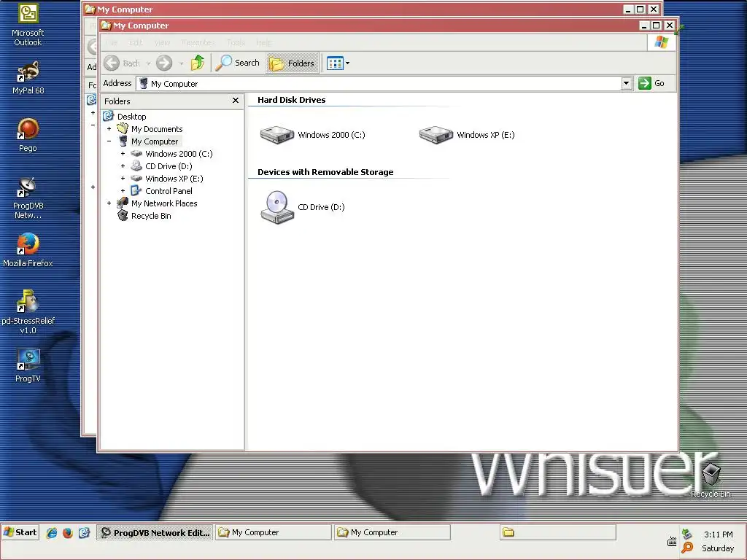This screenshot has width=747, height=560.
Task: Select CD Drive (D:) disc icon
Action: coord(277,207)
